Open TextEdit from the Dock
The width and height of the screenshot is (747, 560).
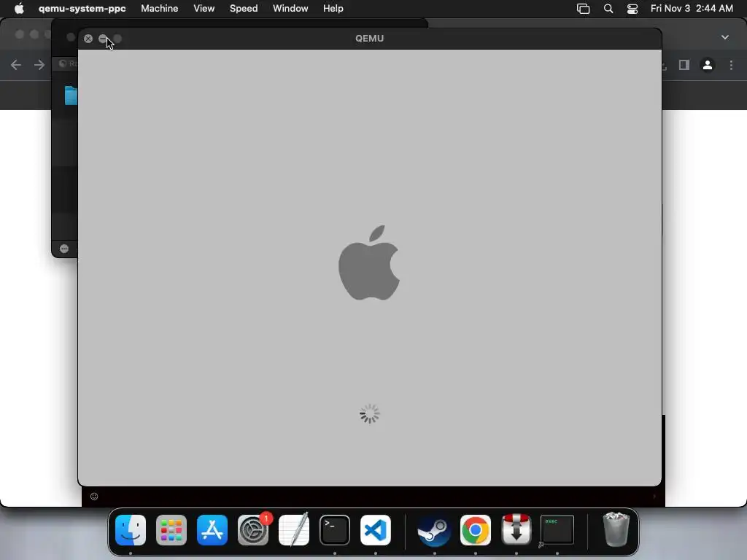(294, 530)
